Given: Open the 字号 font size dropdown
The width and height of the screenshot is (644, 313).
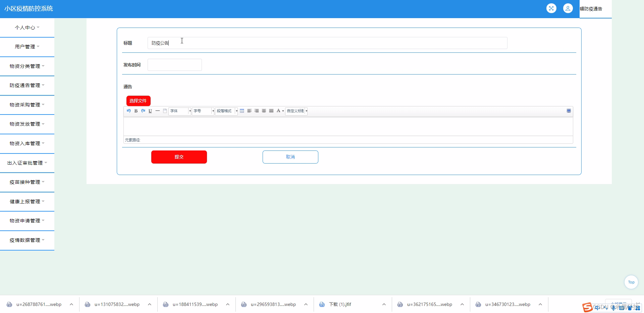Looking at the screenshot, I should (203, 111).
